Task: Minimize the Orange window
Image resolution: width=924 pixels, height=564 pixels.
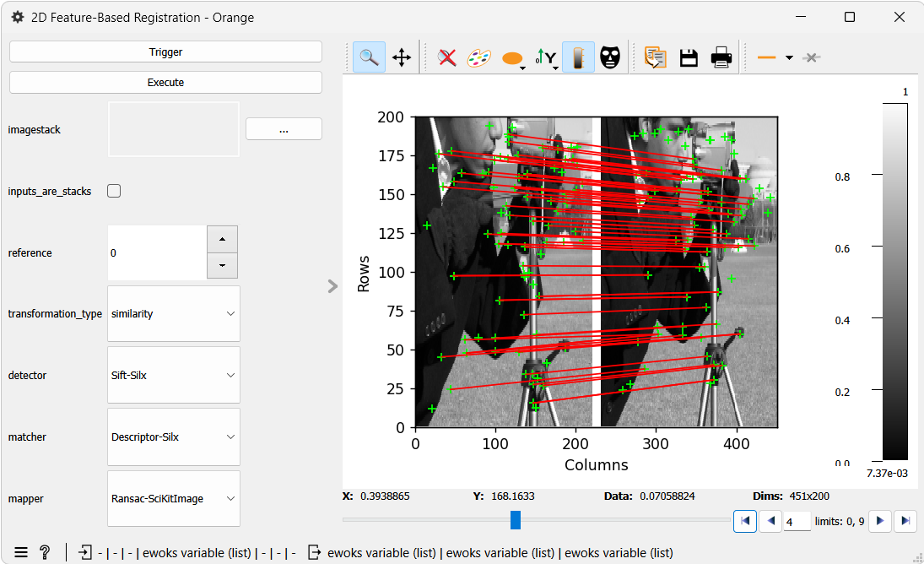Action: [x=800, y=17]
